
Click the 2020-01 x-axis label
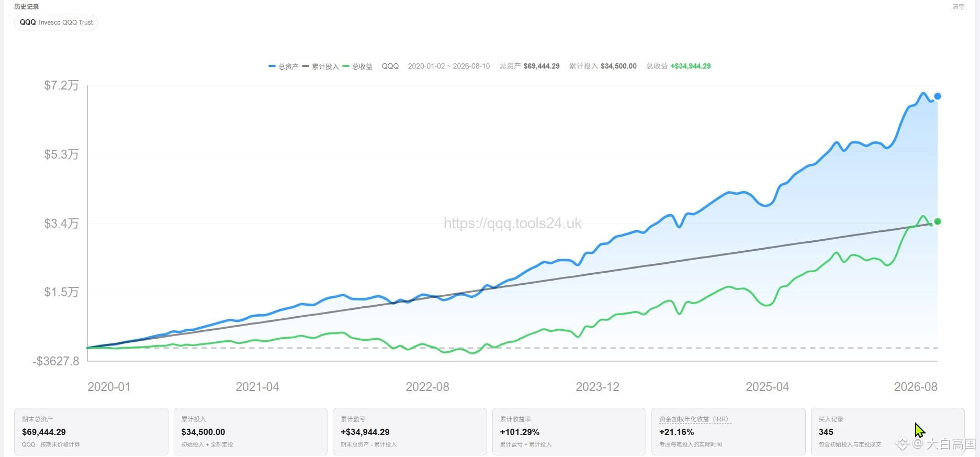pos(109,387)
